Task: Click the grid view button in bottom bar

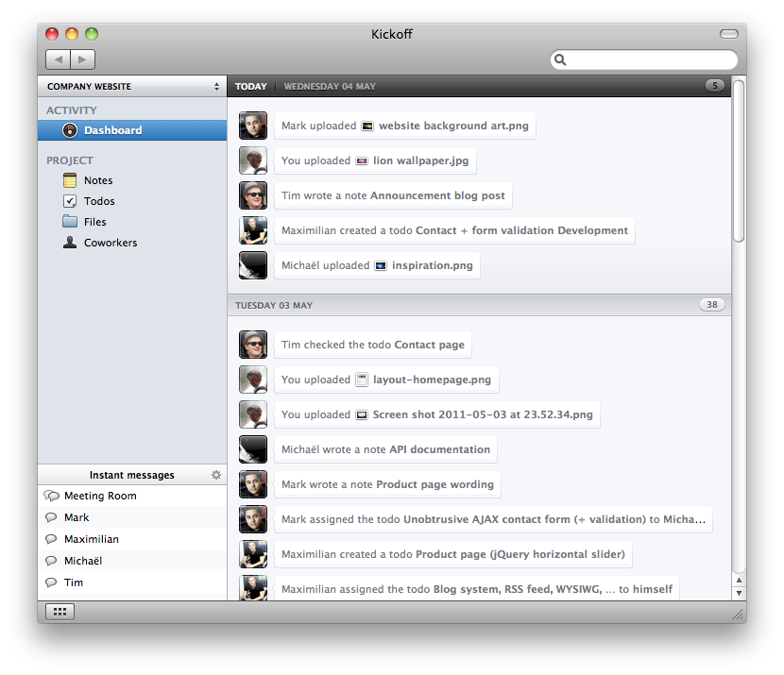Action: [x=60, y=612]
